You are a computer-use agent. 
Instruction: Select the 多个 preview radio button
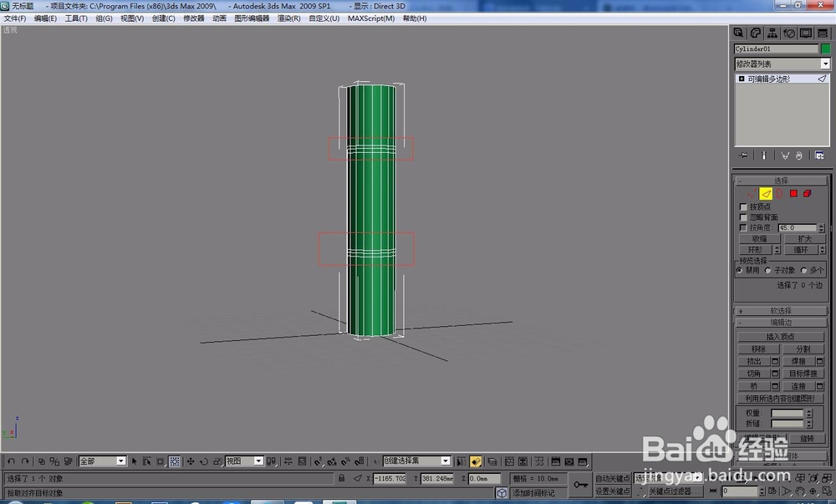point(804,271)
